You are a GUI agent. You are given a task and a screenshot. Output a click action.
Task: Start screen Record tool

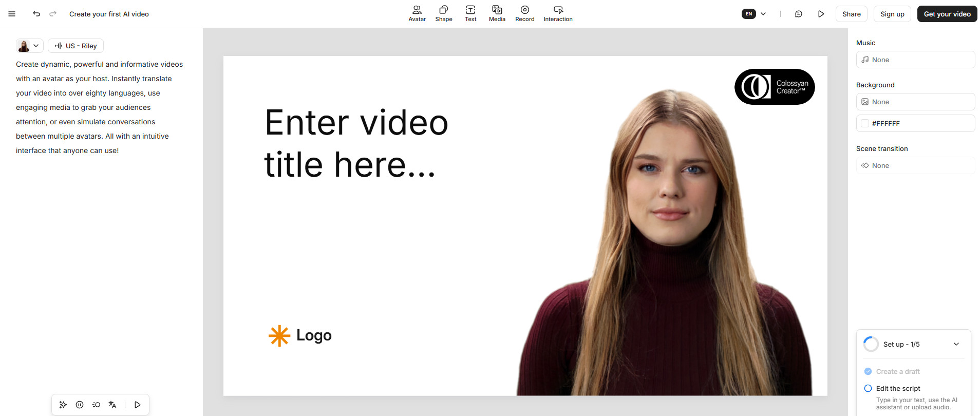tap(524, 13)
